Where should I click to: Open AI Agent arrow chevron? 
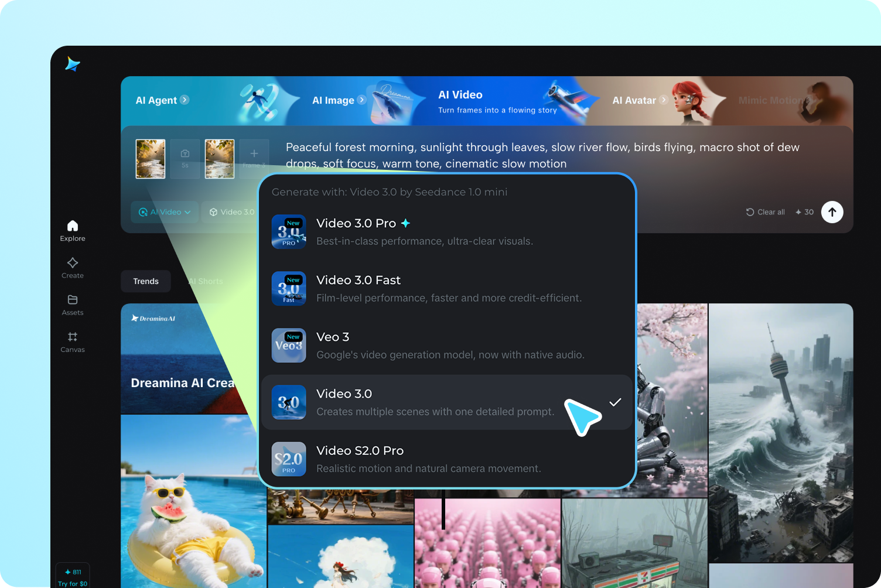[185, 100]
